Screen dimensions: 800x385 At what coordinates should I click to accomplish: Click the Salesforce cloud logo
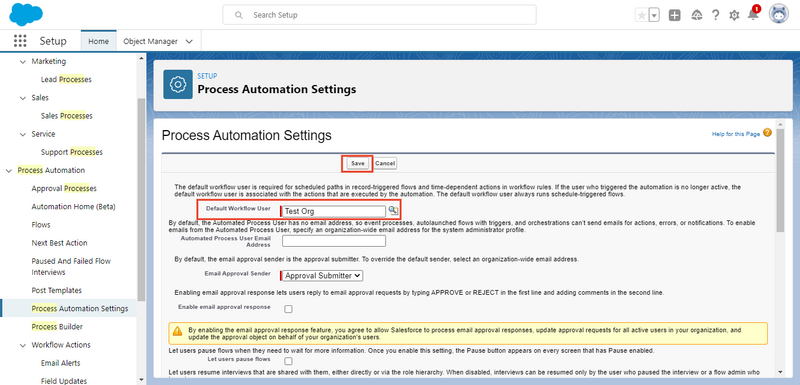tap(26, 14)
